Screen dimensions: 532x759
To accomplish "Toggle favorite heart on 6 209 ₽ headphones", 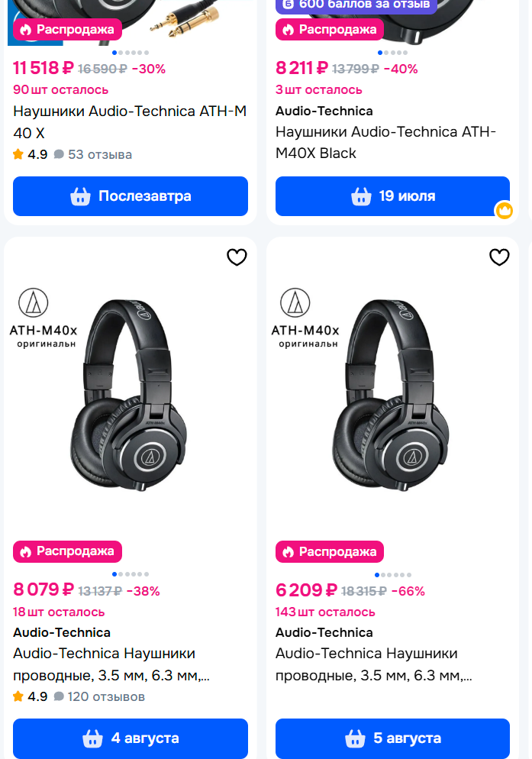I will (x=499, y=257).
